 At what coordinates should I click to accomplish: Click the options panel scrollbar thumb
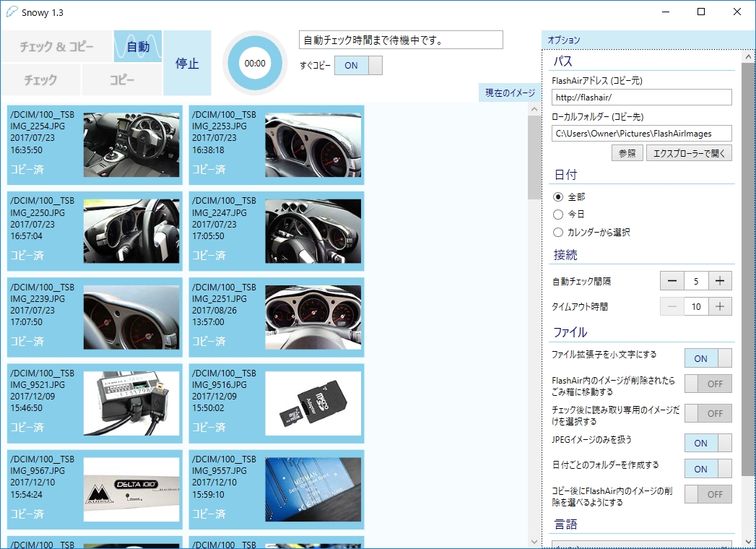748,269
